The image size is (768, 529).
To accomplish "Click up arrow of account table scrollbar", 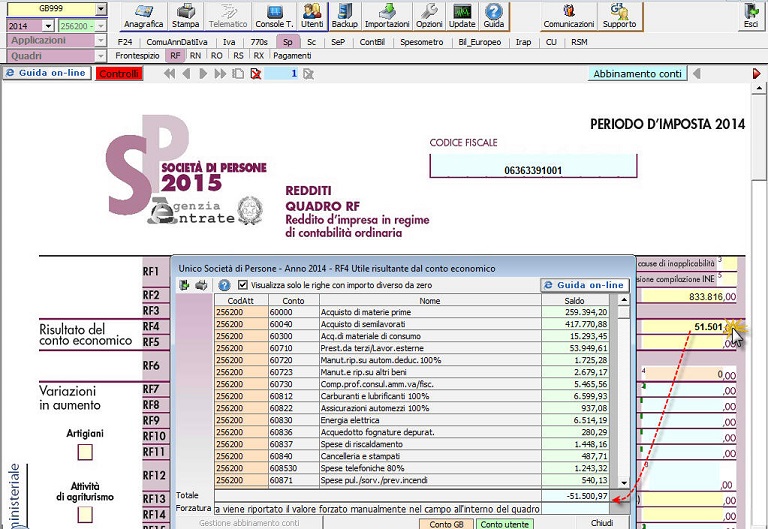I will (623, 300).
